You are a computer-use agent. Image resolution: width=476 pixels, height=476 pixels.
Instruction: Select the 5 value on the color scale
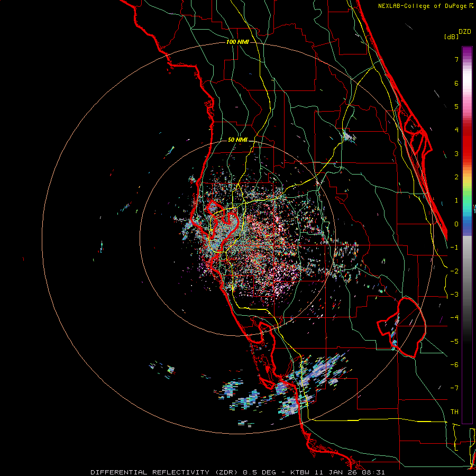(x=456, y=106)
